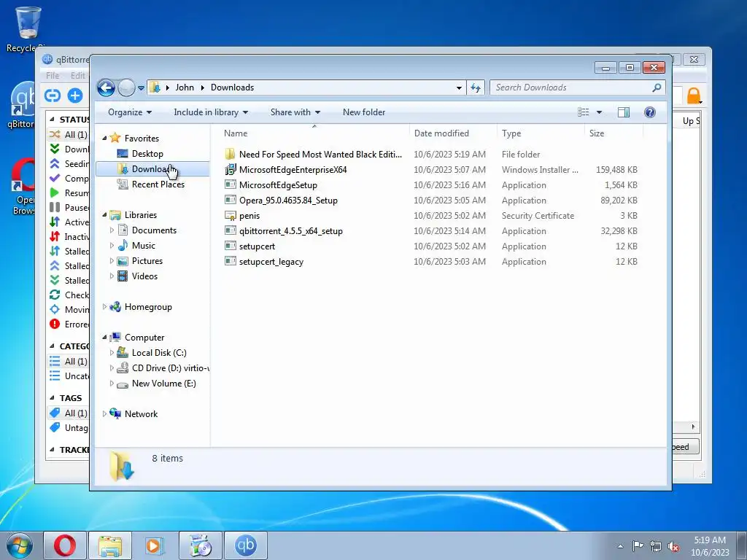Screen dimensions: 747x560
Task: Switch to qBittorrent via taskbar button
Action: (245, 545)
